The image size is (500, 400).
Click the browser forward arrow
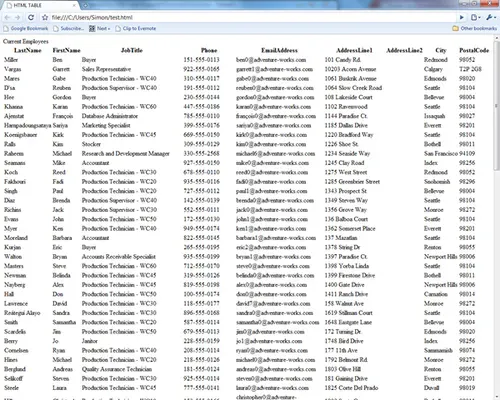point(17,18)
